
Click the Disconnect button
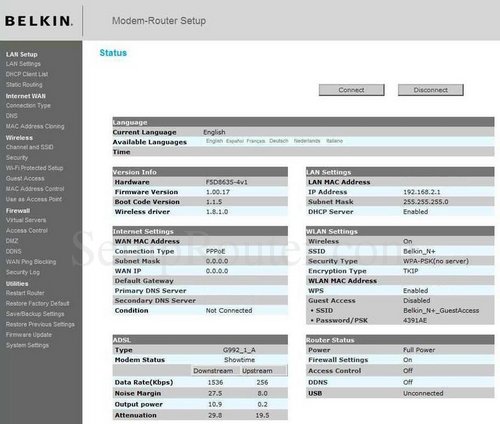coord(430,90)
